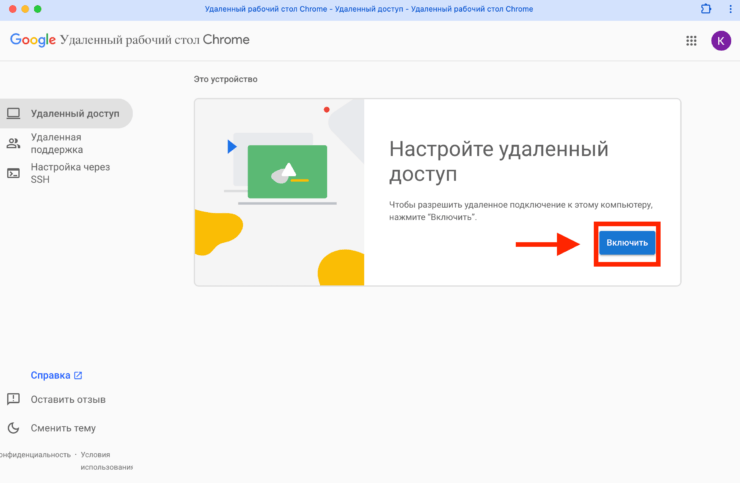
Task: Maximize the window with green button
Action: [38, 9]
